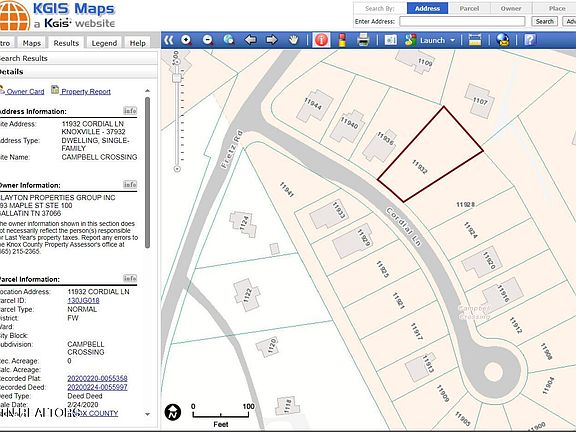
Task: Click building labeled 1124 on map
Action: click(243, 224)
